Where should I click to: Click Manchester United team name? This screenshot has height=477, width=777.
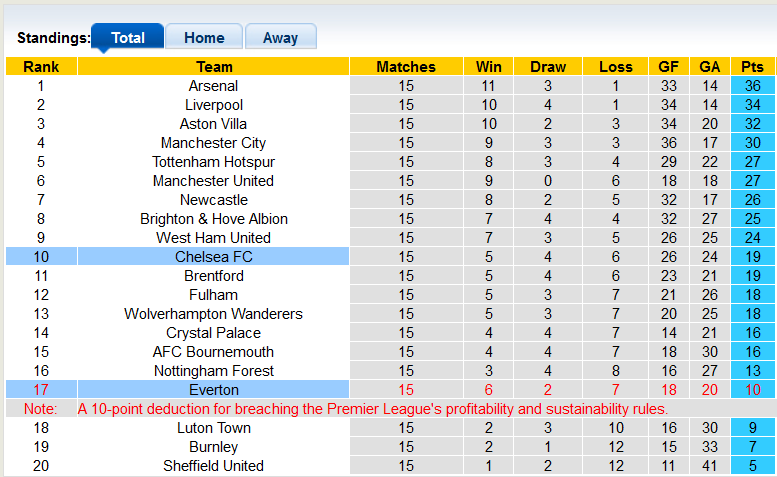(x=213, y=181)
